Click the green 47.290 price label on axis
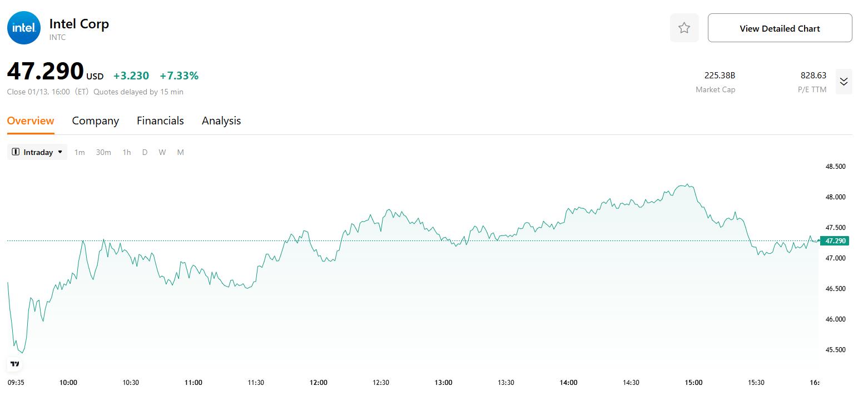This screenshot has height=401, width=868. (835, 240)
